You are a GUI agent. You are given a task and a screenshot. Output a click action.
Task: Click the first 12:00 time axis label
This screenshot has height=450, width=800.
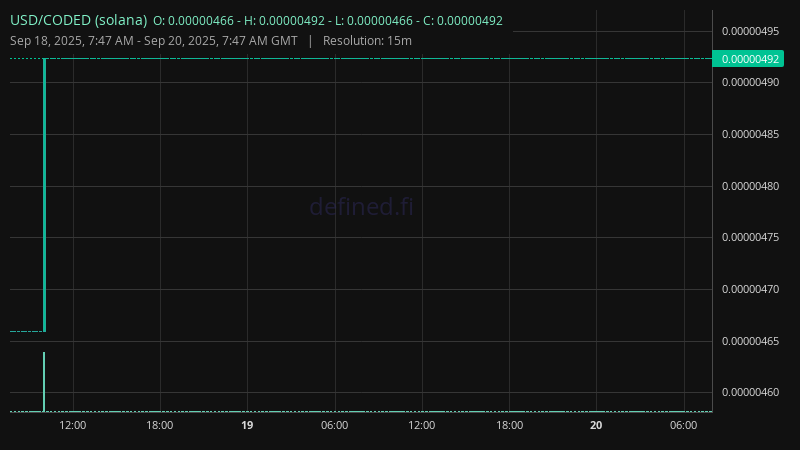(x=73, y=426)
